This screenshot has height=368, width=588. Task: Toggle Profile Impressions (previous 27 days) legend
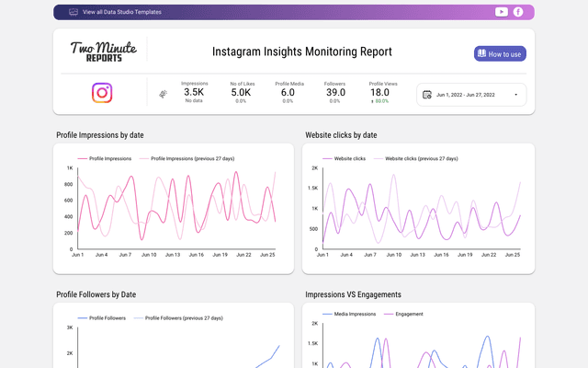187,158
